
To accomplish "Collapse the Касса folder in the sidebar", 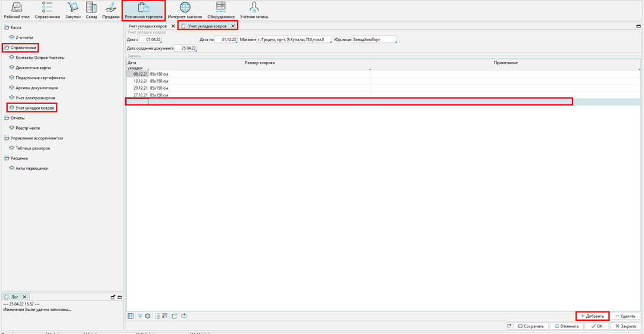I will tap(7, 27).
